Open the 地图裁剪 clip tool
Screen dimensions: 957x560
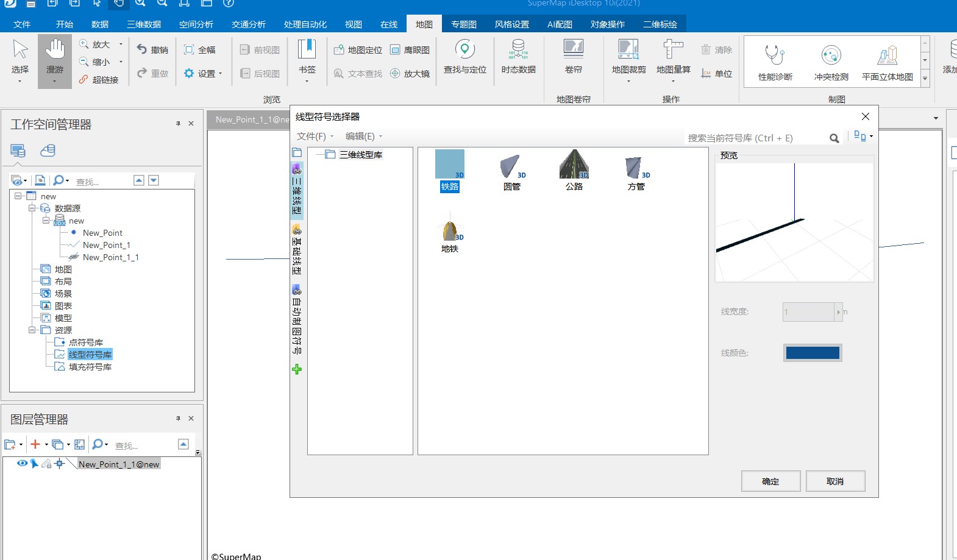[x=628, y=61]
